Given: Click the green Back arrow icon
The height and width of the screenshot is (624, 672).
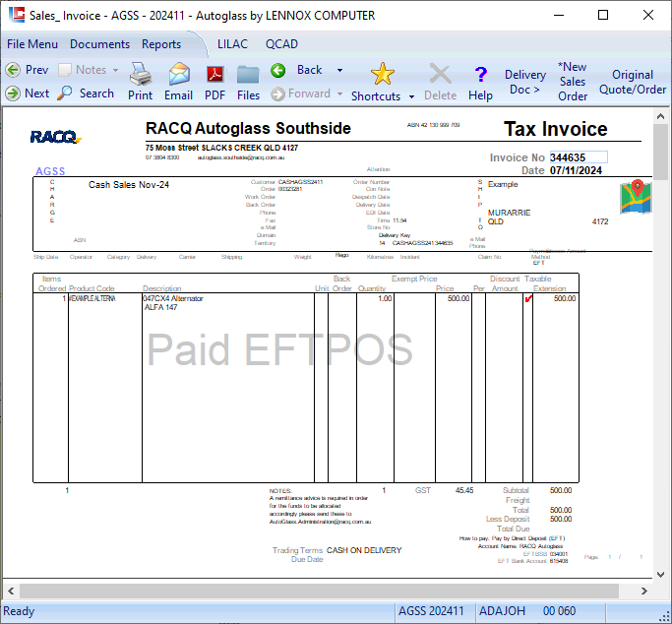Looking at the screenshot, I should coord(277,70).
